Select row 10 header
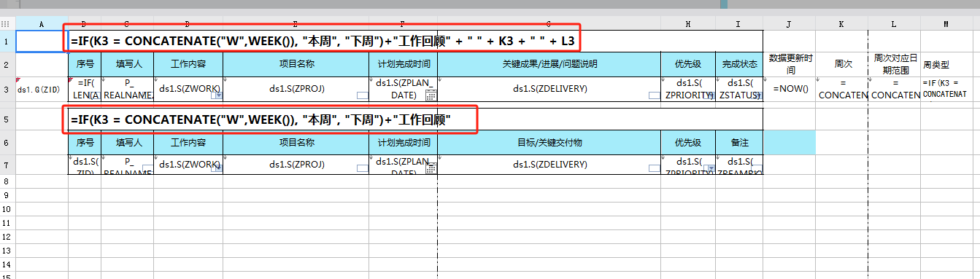 pos(7,208)
